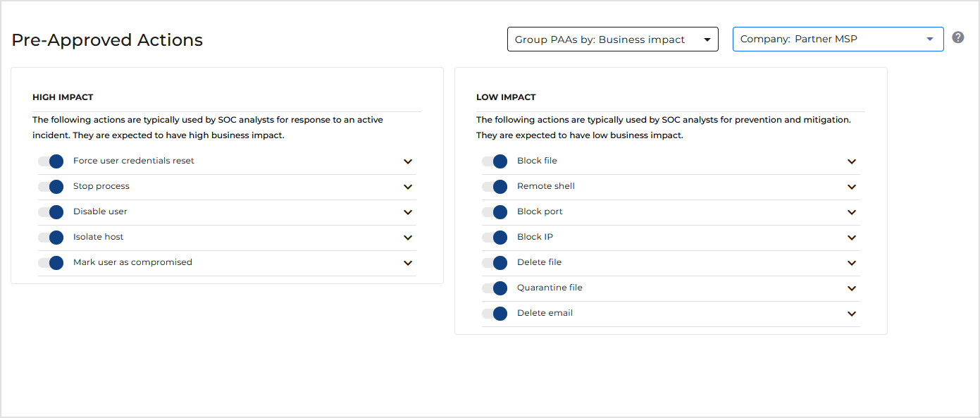
Task: Expand the Mark user as compromised details
Action: [407, 263]
